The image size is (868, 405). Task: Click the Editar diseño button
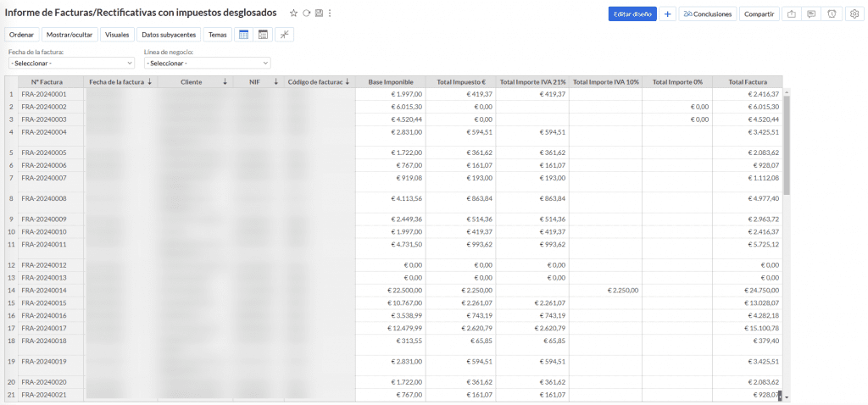(632, 14)
